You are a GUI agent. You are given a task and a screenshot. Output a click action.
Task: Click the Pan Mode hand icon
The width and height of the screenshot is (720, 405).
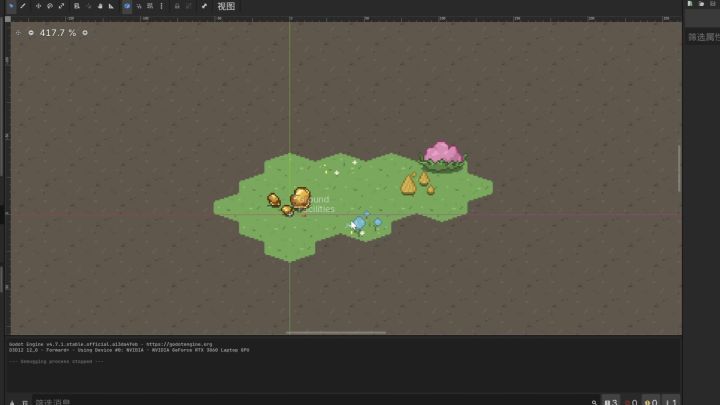pyautogui.click(x=100, y=6)
